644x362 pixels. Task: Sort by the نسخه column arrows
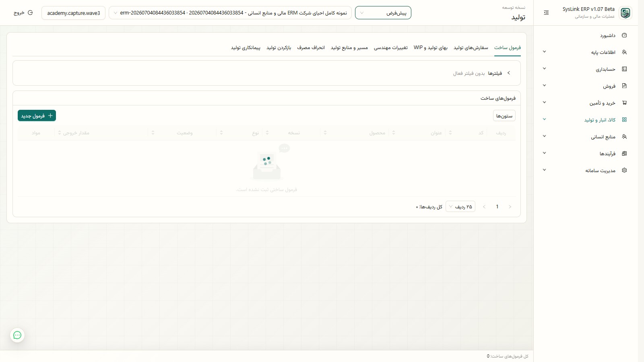point(267,133)
